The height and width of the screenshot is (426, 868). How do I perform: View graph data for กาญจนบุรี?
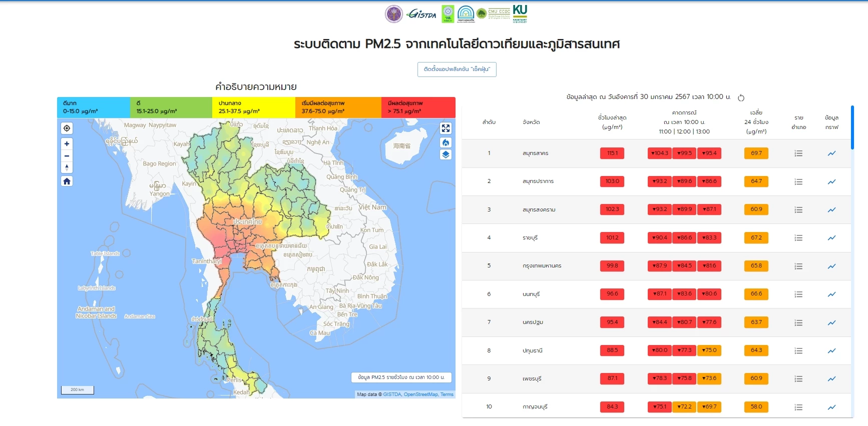[831, 407]
